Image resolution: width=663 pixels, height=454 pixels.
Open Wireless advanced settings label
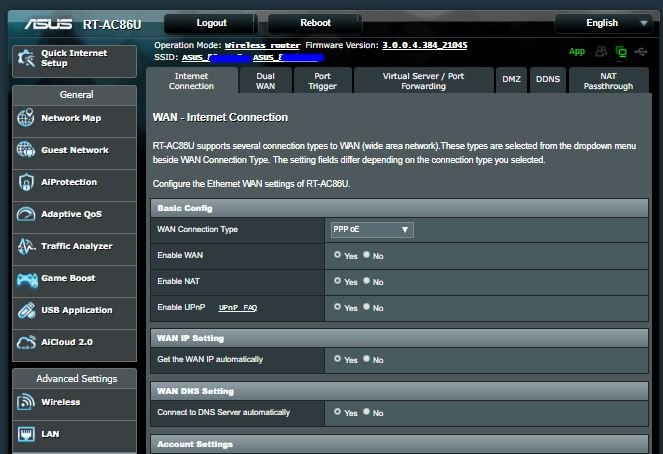[60, 402]
